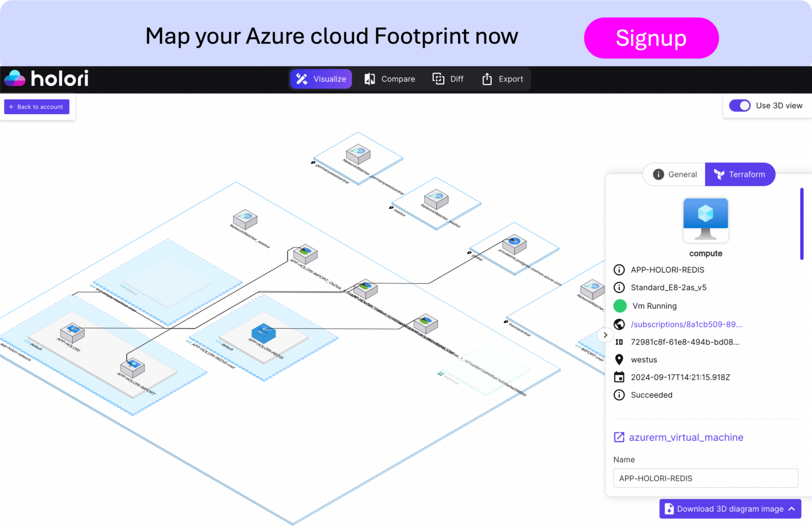
Task: Collapse the panel using the arrow chevron
Action: [x=605, y=335]
